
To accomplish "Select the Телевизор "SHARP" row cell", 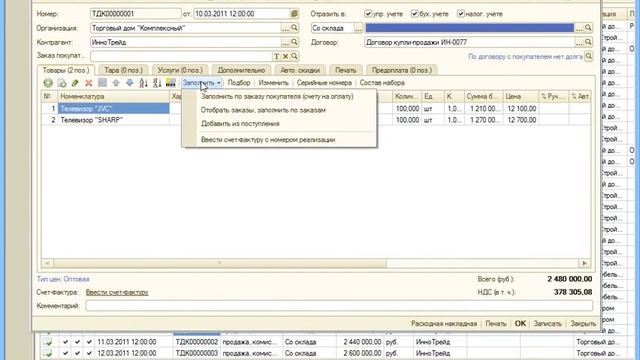I will 113,120.
